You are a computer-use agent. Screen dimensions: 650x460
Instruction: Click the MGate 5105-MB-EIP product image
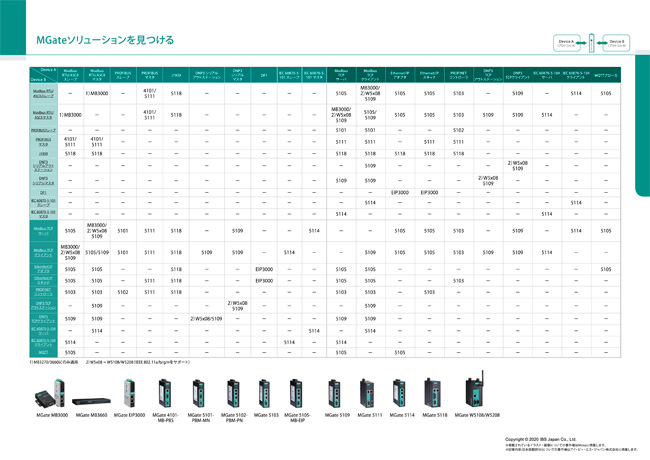(296, 393)
